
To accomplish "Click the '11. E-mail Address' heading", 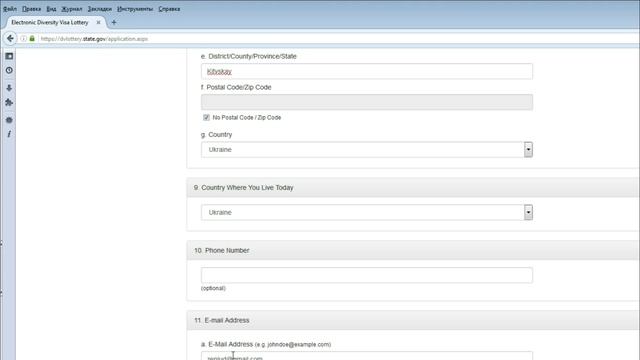I will pos(222,320).
